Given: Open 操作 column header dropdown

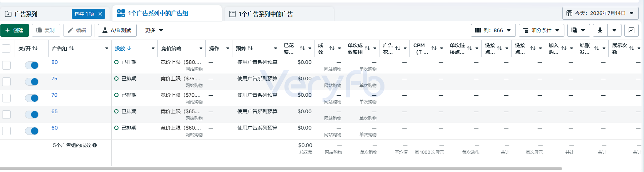Looking at the screenshot, I should 228,48.
